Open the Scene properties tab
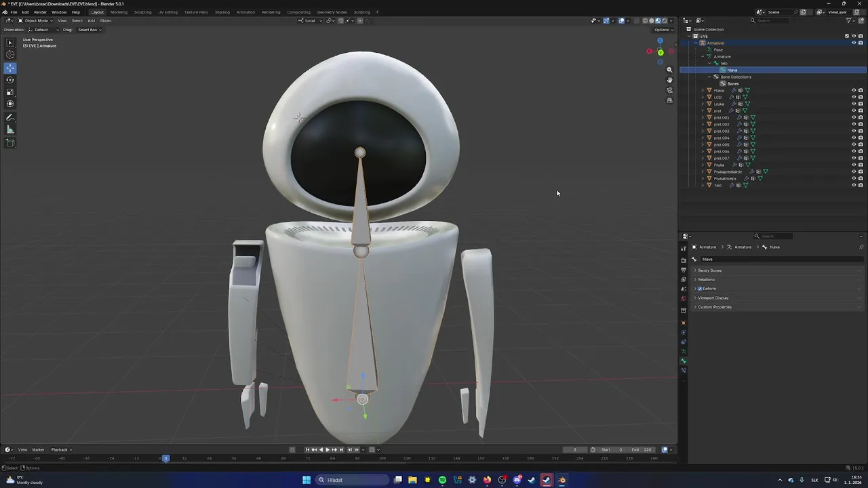868x488 pixels. coord(684,289)
